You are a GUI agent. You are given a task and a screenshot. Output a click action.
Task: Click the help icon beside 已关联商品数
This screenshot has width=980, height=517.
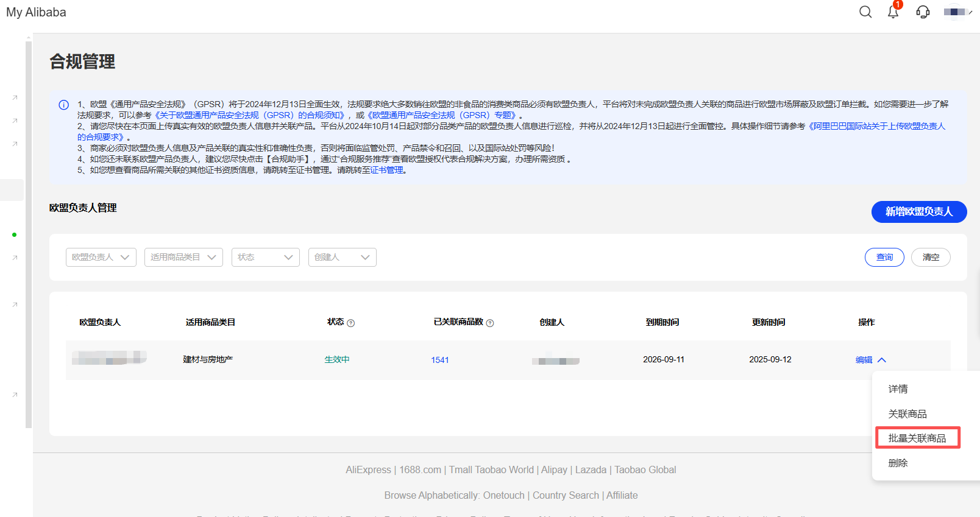coord(490,323)
